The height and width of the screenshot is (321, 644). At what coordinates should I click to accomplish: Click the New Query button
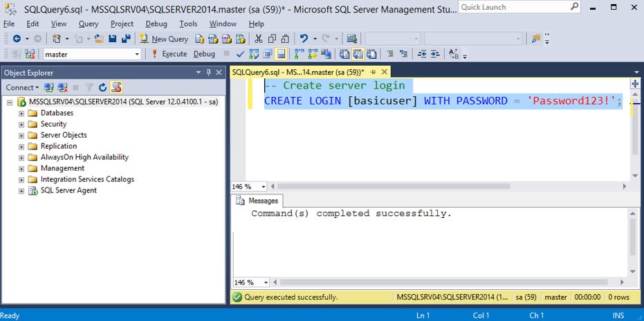[x=164, y=39]
